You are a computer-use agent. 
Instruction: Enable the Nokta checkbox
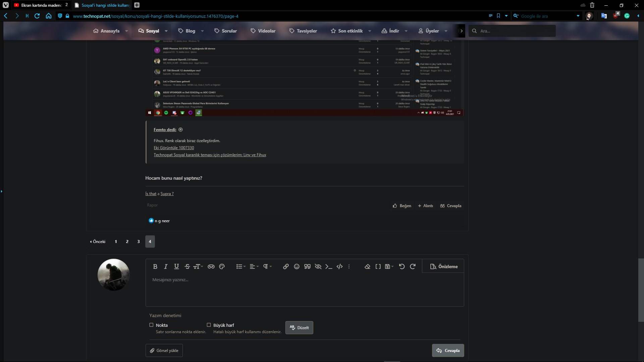(151, 325)
